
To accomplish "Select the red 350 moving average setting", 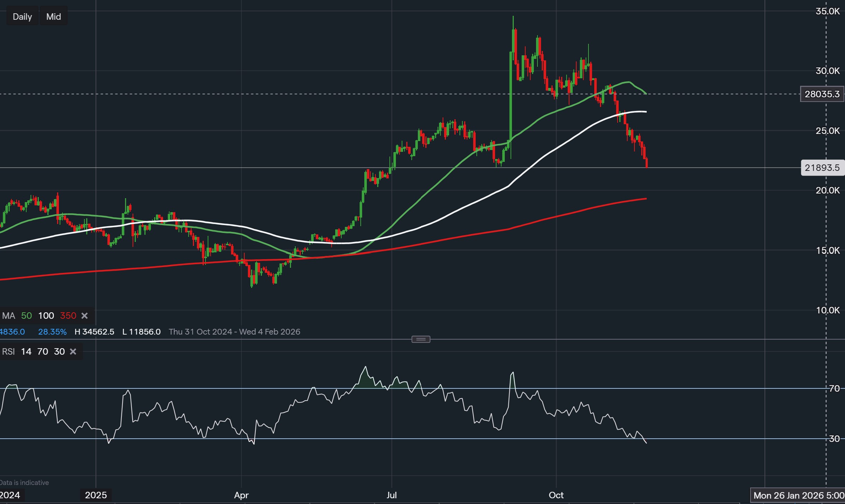I will click(x=68, y=316).
